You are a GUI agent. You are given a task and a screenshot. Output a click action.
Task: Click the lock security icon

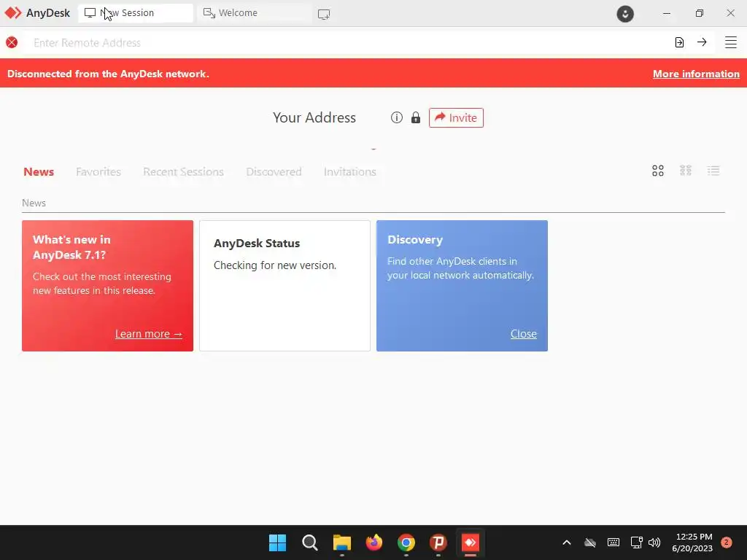click(415, 117)
